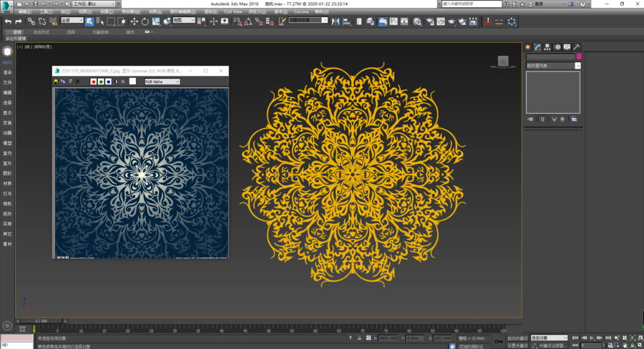The height and width of the screenshot is (349, 644).
Task: Open RGB Alpha channel dropdown in viewer
Action: coord(162,82)
